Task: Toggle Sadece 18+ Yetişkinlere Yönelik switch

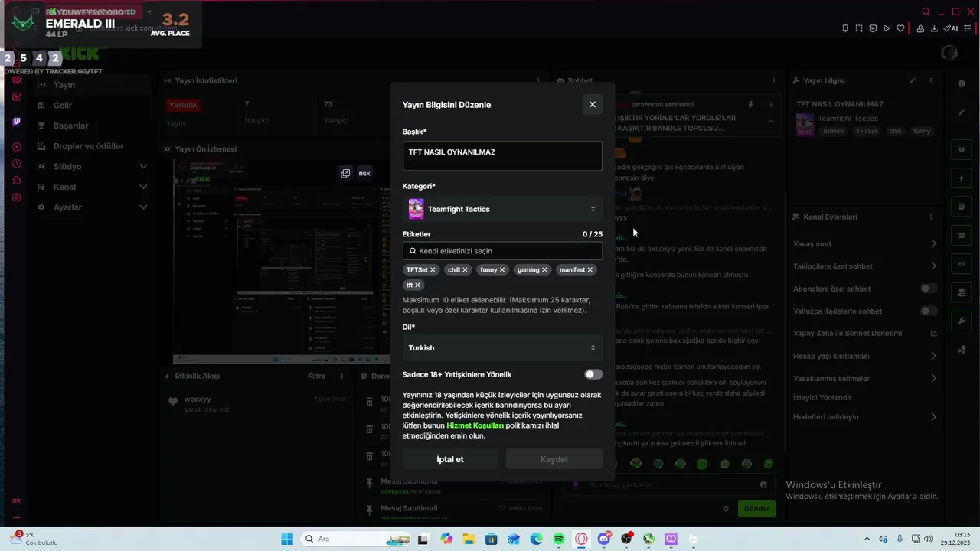Action: click(593, 374)
